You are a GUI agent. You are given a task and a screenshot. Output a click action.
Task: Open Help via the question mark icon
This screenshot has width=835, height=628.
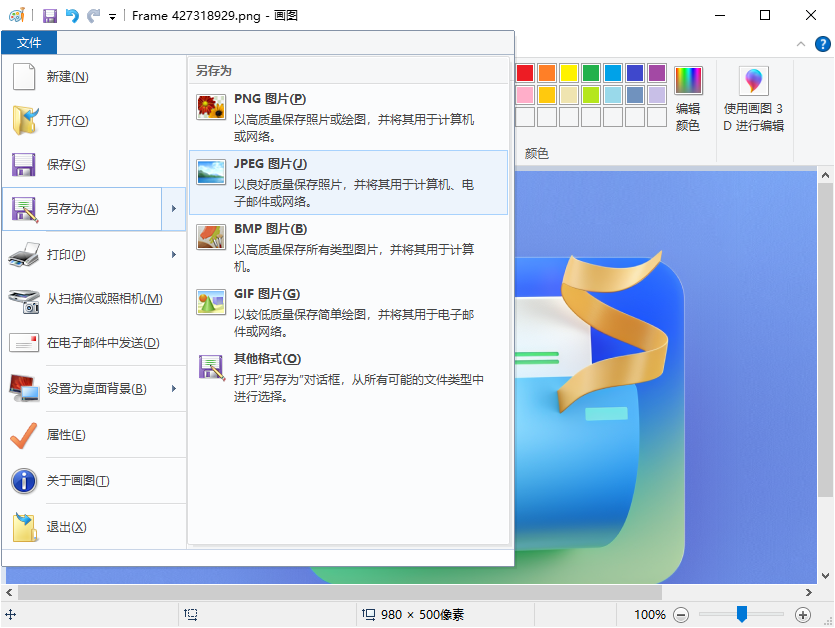(x=822, y=44)
